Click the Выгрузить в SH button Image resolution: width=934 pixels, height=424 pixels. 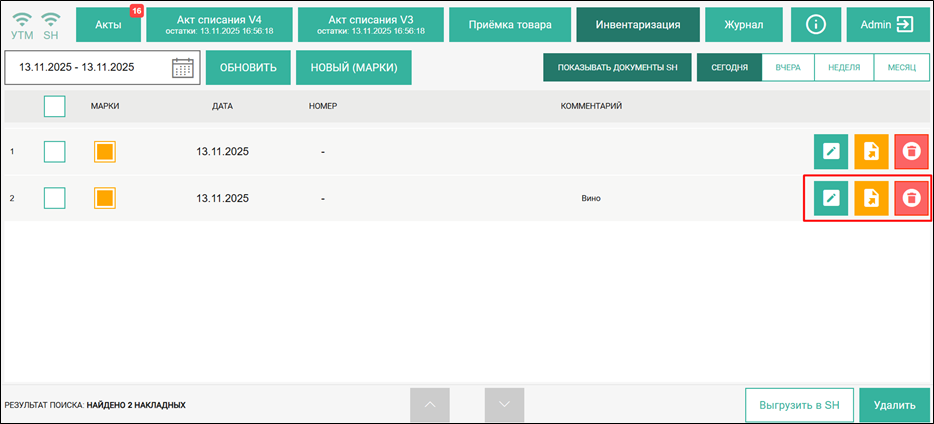tap(798, 405)
